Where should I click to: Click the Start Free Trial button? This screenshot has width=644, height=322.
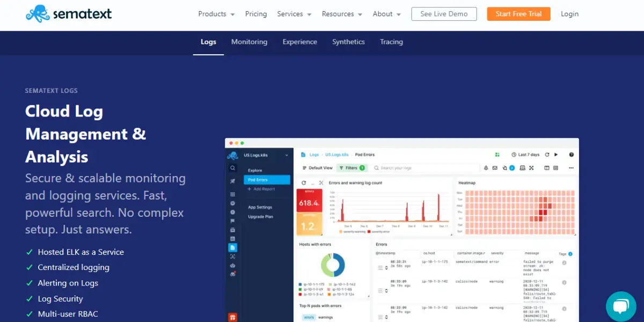tap(518, 14)
